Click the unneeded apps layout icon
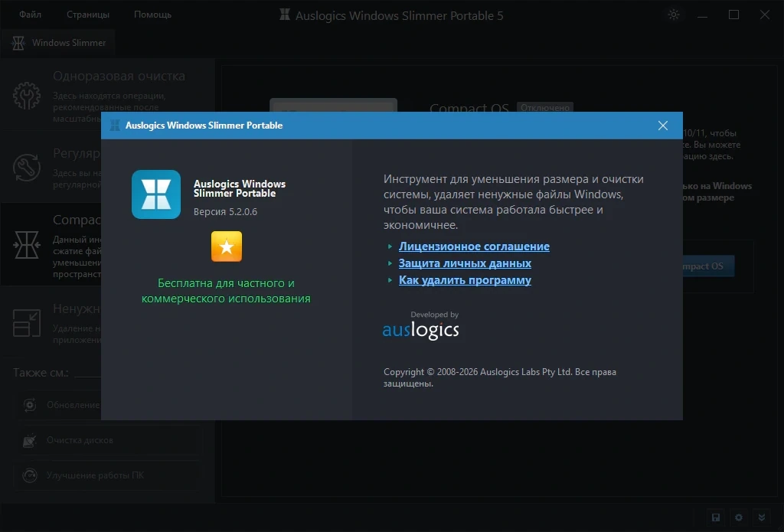This screenshot has width=784, height=532. 27,322
